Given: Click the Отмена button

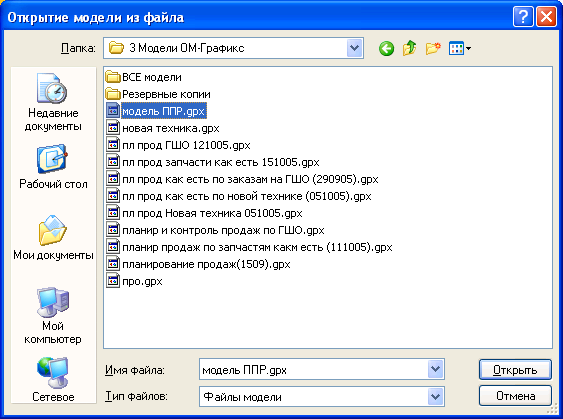Looking at the screenshot, I should tap(515, 396).
